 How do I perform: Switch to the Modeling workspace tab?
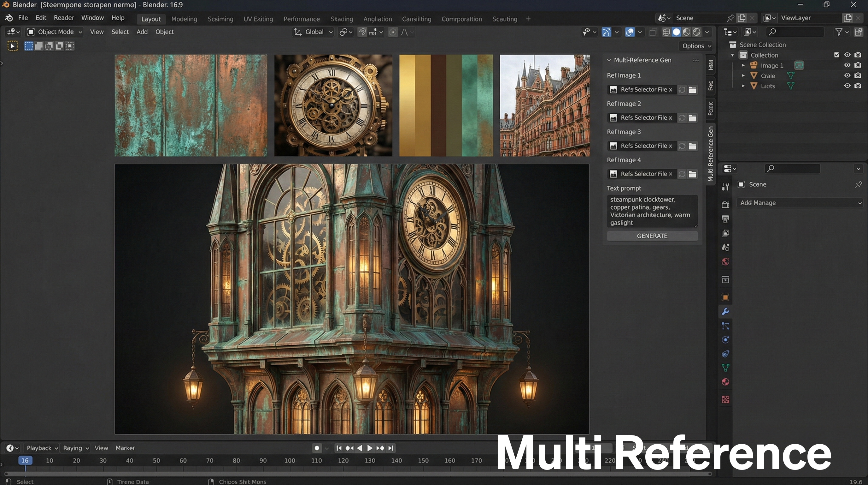[x=184, y=19]
